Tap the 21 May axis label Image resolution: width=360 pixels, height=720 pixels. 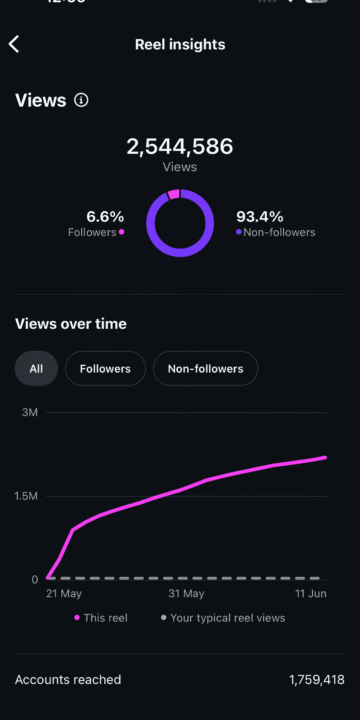64,593
